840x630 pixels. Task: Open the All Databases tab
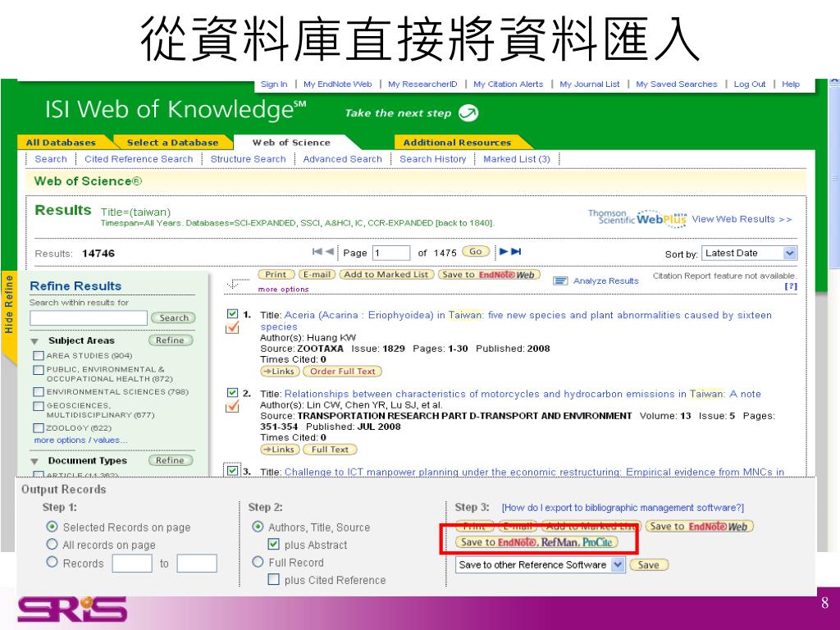(61, 143)
